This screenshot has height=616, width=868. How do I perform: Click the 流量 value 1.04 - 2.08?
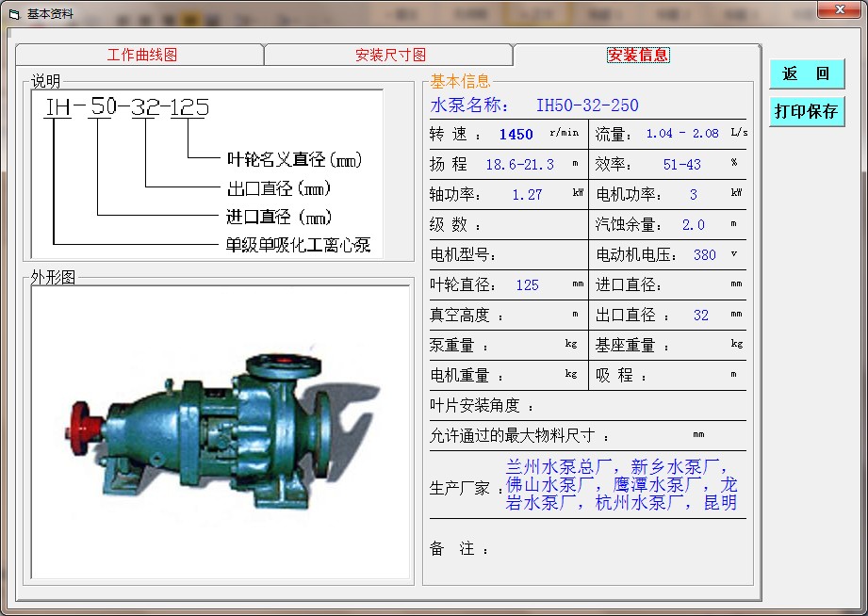(x=682, y=134)
